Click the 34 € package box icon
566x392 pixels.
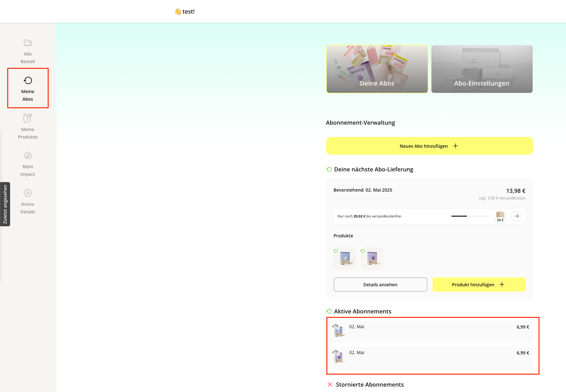[500, 215]
